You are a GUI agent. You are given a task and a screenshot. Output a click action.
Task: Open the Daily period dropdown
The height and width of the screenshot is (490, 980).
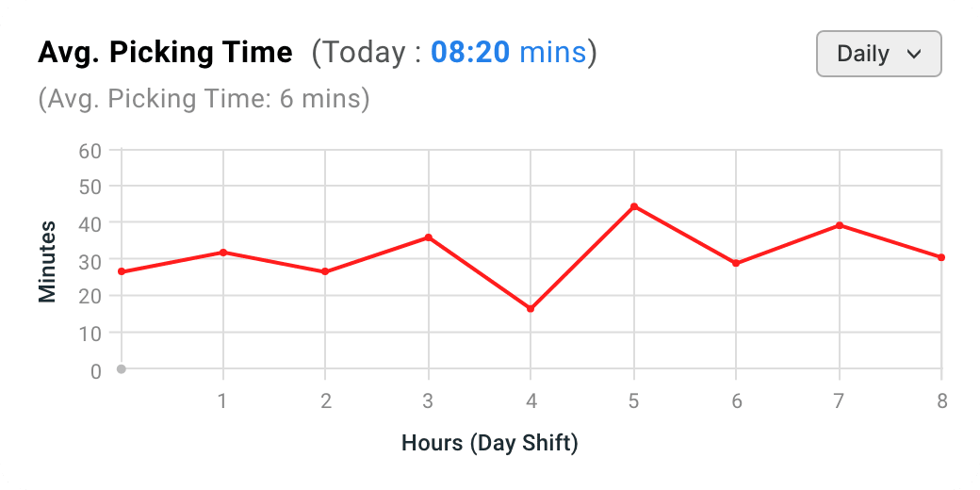879,54
